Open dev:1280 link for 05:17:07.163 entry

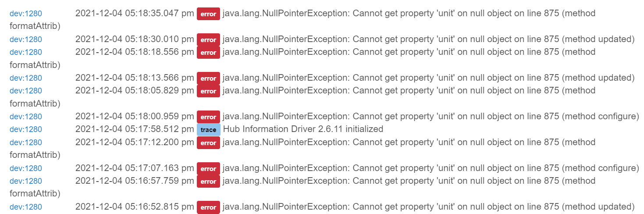tap(26, 168)
